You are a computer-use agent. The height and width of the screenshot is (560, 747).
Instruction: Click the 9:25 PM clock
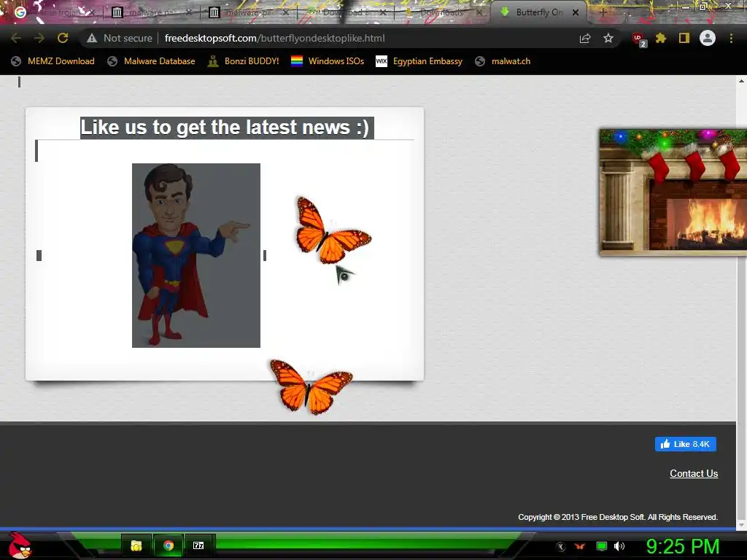click(683, 546)
